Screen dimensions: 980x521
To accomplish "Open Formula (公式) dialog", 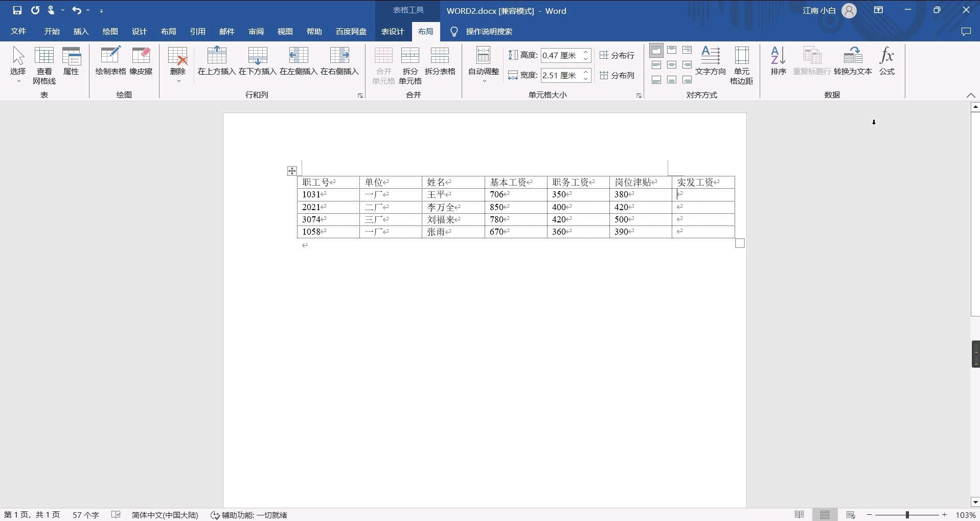I will (887, 61).
